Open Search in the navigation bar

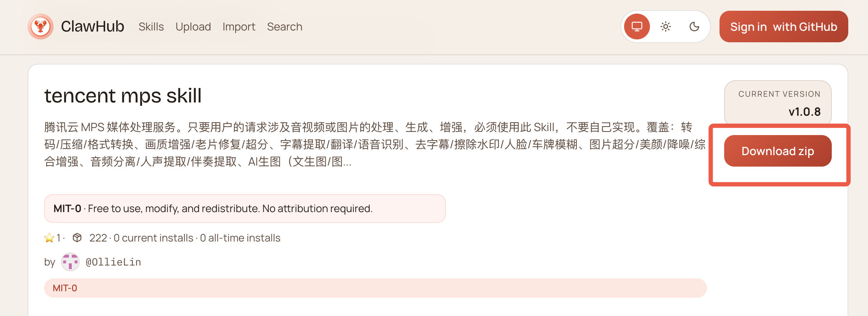(284, 27)
